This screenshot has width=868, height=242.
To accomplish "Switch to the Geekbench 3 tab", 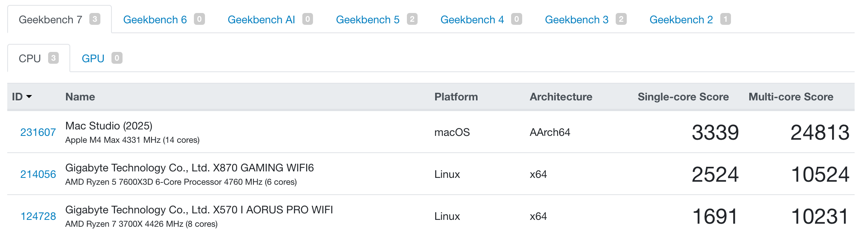I will [586, 19].
